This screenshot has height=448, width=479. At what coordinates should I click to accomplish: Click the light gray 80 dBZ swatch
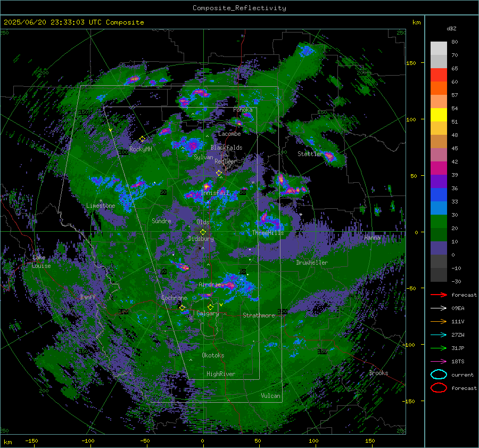[439, 48]
